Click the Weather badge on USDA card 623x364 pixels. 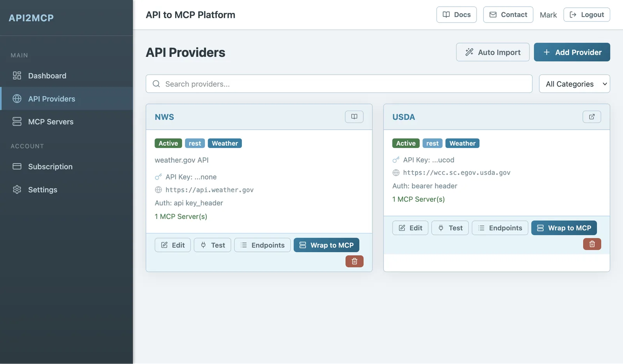coord(462,143)
